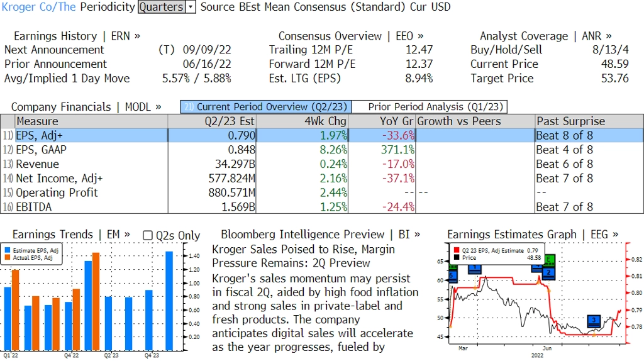Select the Revenue measure row
The image size is (644, 361).
(x=322, y=164)
